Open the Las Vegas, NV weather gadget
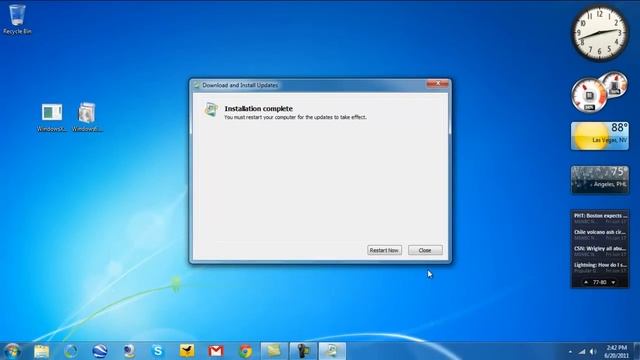This screenshot has width=640, height=360. (600, 136)
